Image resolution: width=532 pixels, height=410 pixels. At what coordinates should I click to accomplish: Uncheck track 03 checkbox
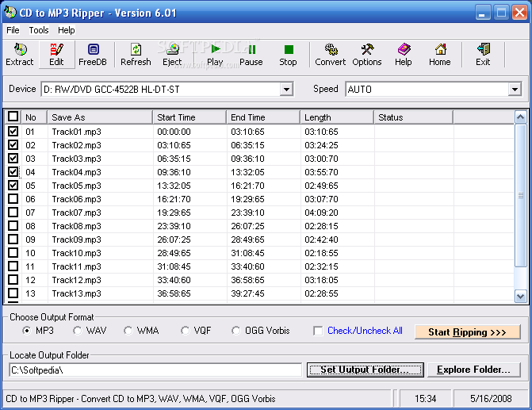13,159
